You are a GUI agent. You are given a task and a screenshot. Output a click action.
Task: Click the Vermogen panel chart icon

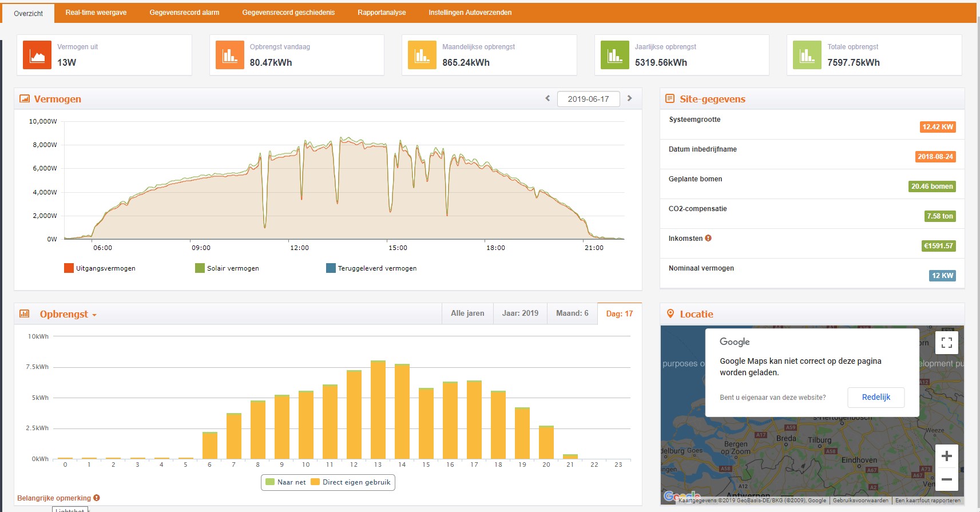pos(25,99)
